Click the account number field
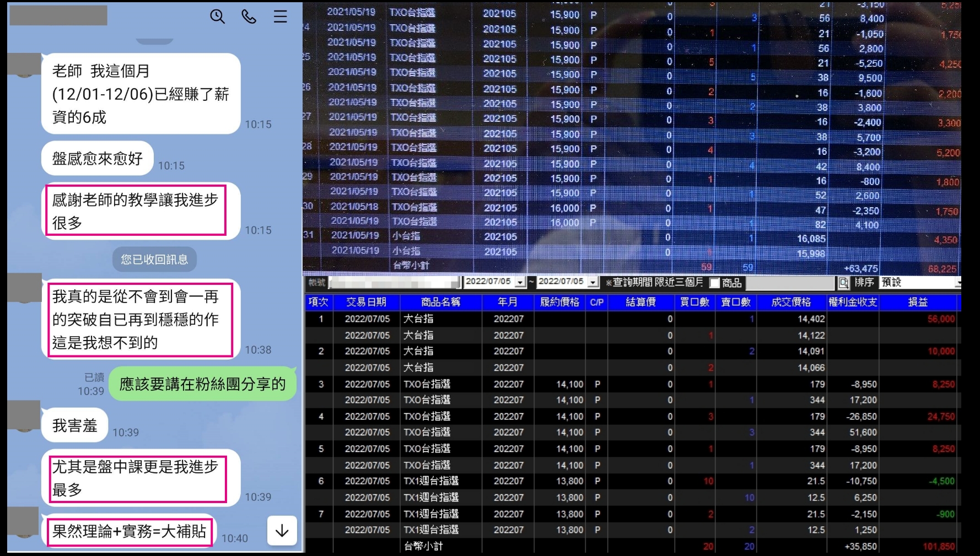 (x=394, y=283)
